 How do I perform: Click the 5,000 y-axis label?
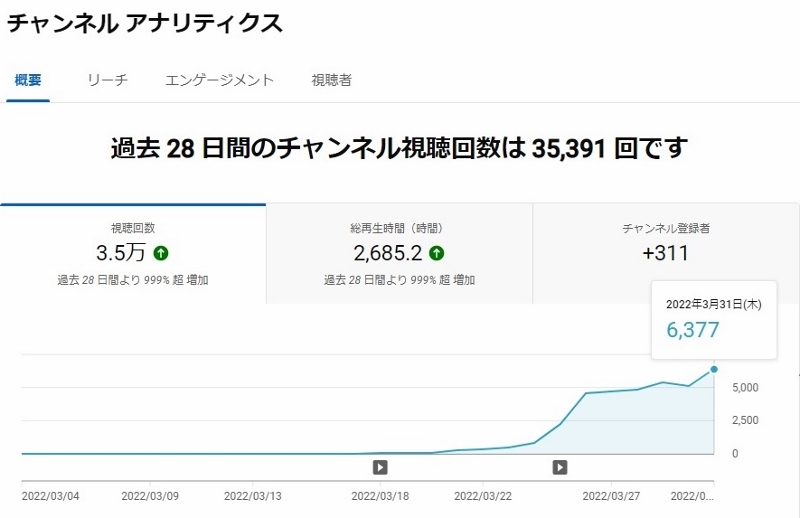(x=745, y=388)
